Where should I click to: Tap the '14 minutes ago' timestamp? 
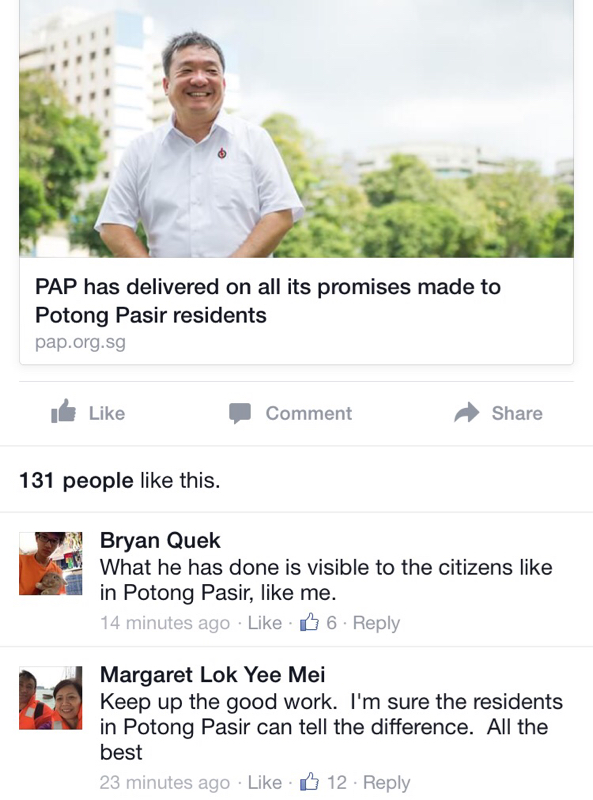point(165,622)
